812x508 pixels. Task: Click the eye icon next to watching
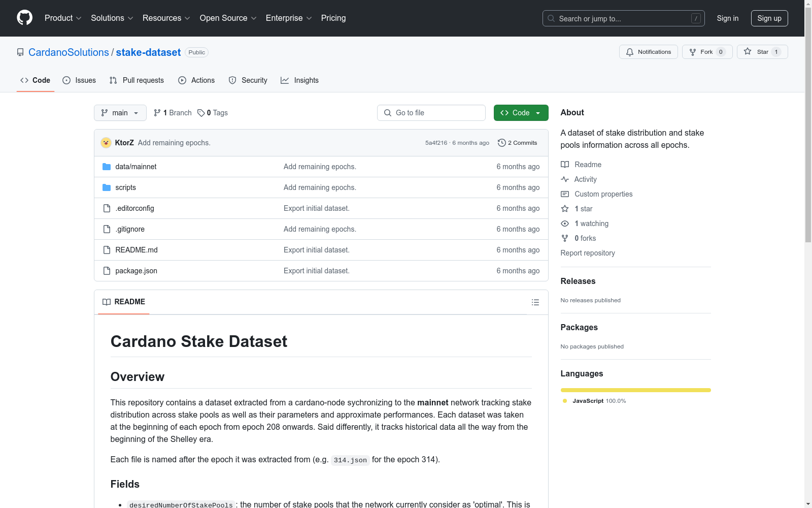click(x=565, y=224)
